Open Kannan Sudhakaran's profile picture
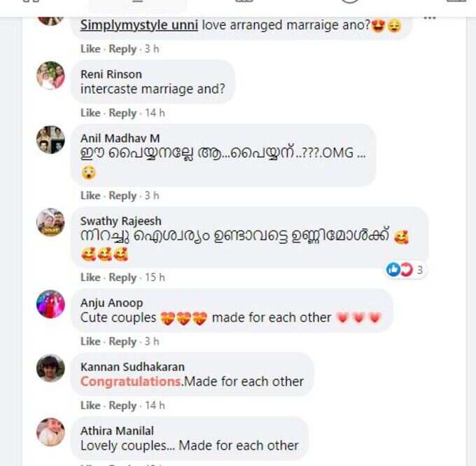Image resolution: width=476 pixels, height=466 pixels. (50, 368)
